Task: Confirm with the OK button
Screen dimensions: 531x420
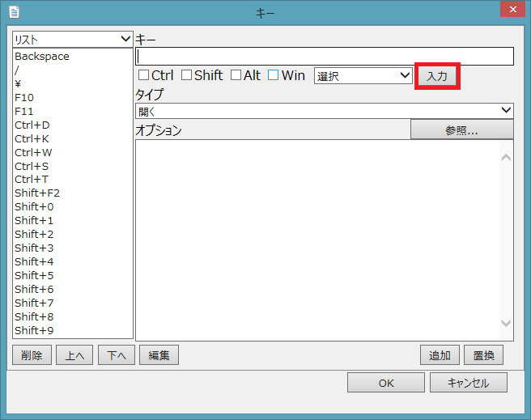Action: [x=385, y=383]
